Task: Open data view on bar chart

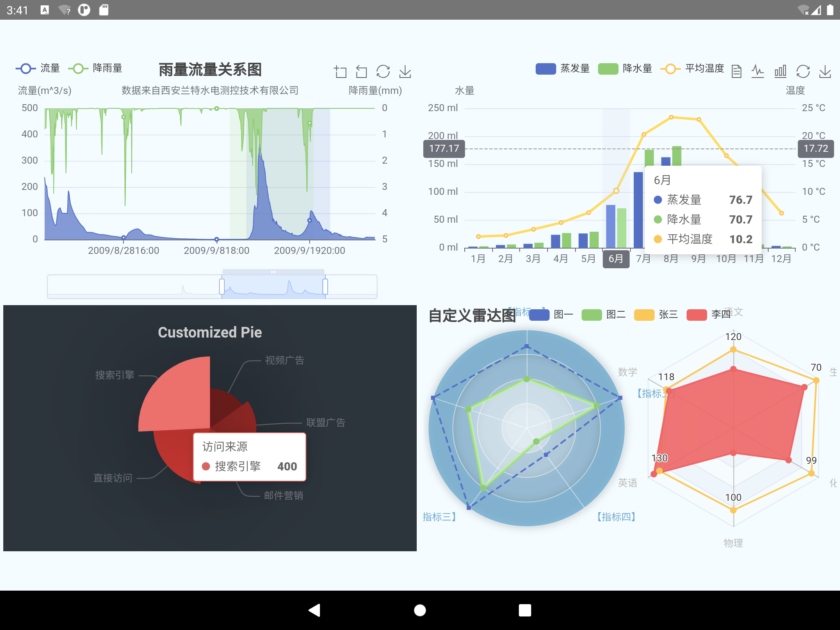Action: pyautogui.click(x=737, y=71)
